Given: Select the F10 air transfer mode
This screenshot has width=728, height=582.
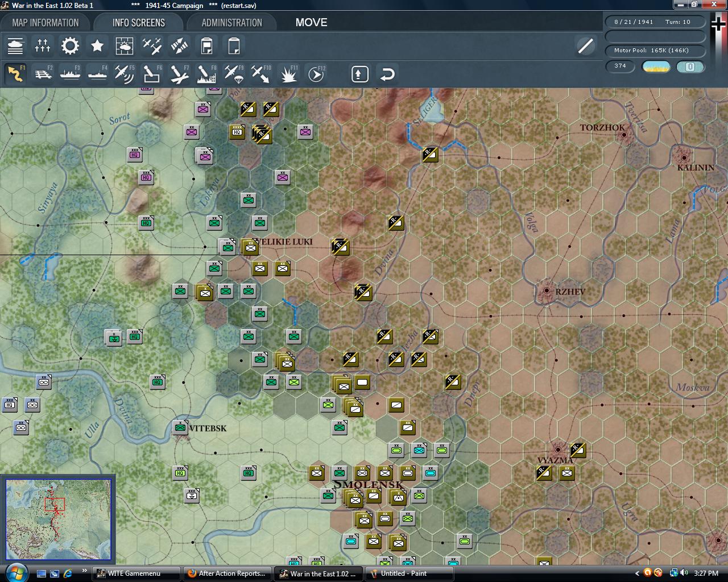Looking at the screenshot, I should point(261,74).
